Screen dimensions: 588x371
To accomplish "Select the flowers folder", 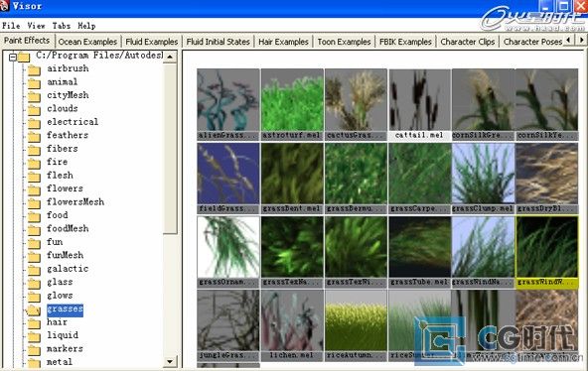I will pos(65,188).
